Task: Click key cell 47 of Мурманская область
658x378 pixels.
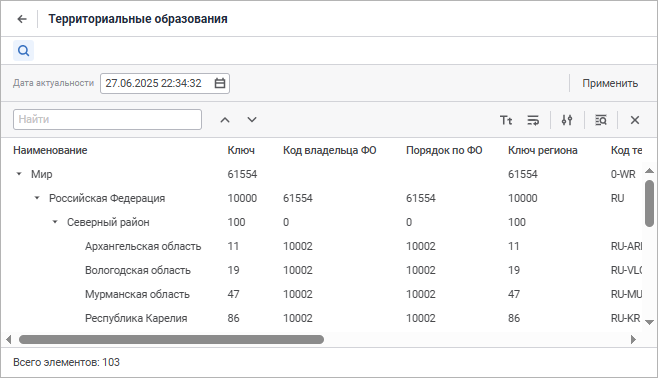Action: 233,294
